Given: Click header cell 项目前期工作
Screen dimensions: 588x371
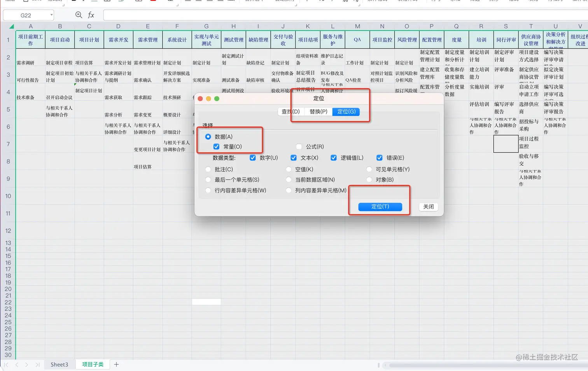Looking at the screenshot, I should tap(30, 40).
